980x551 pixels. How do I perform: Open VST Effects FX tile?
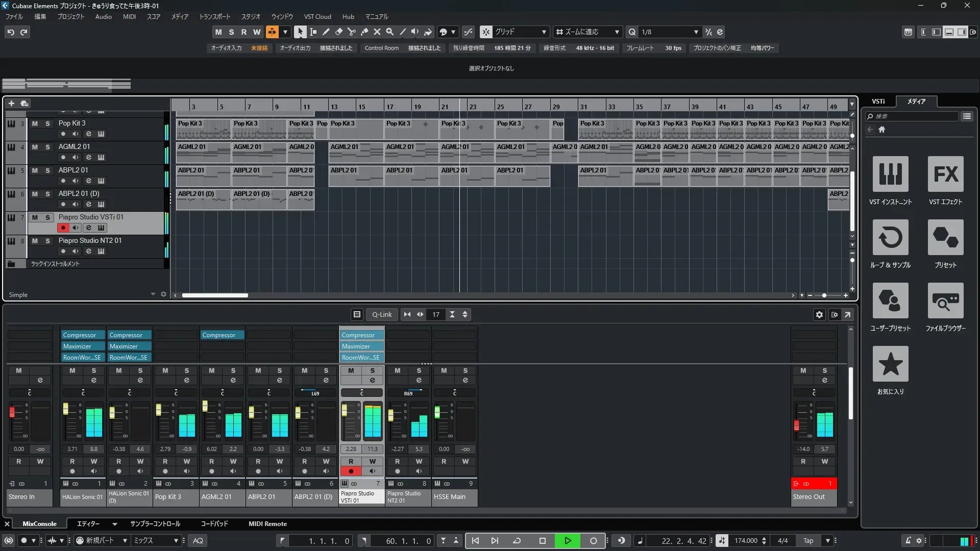tap(945, 174)
